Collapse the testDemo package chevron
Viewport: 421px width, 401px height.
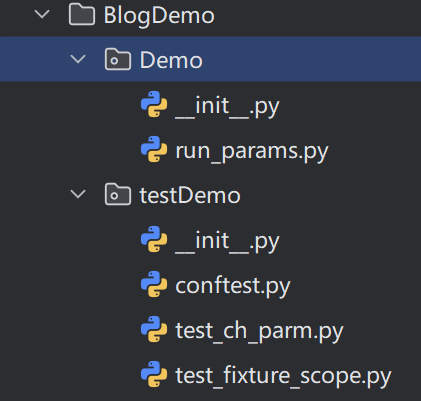click(78, 194)
